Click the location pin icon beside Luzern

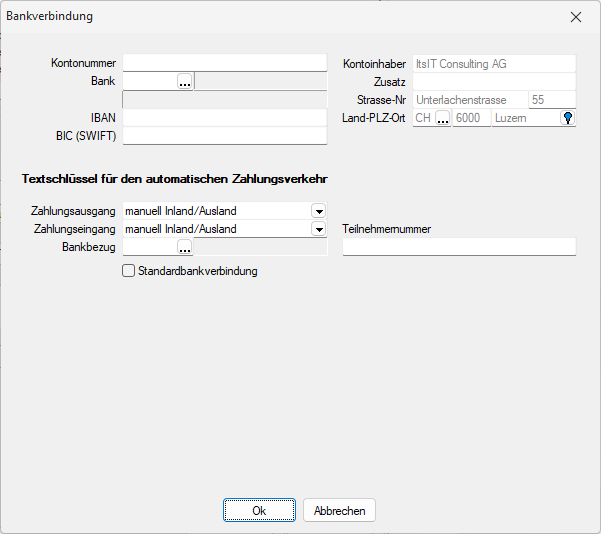[567, 118]
